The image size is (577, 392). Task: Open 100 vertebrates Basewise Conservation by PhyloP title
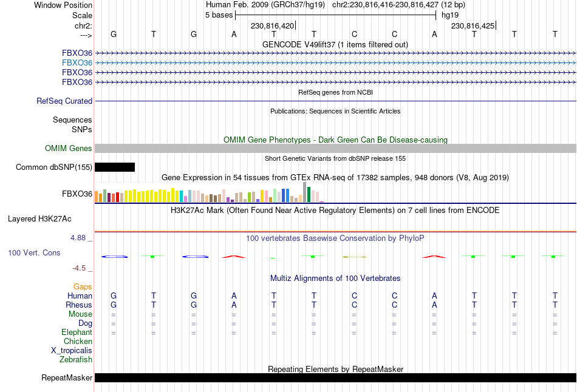(335, 238)
